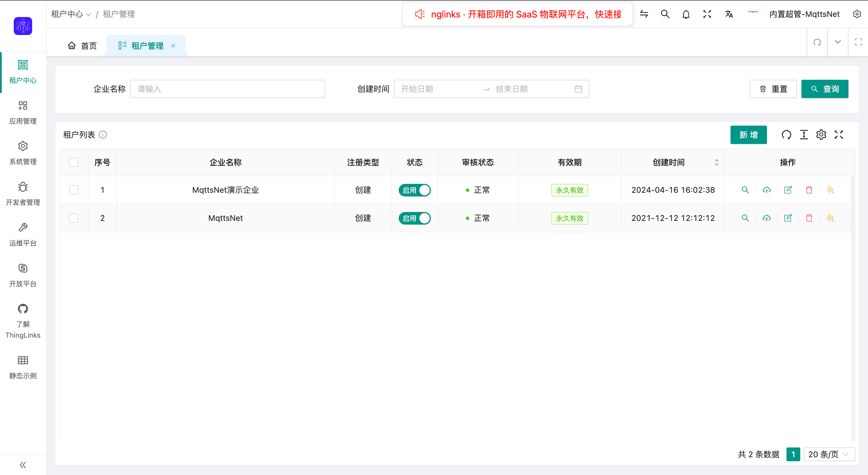Click the 企业名称 column header

pos(225,162)
